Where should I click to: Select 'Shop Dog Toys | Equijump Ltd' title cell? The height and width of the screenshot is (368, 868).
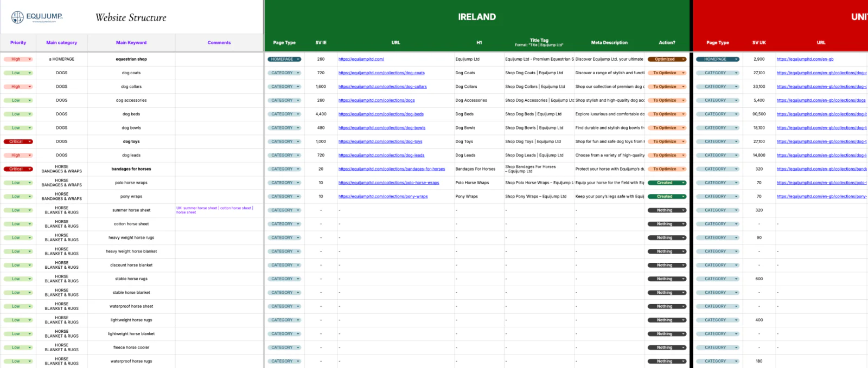(539, 141)
